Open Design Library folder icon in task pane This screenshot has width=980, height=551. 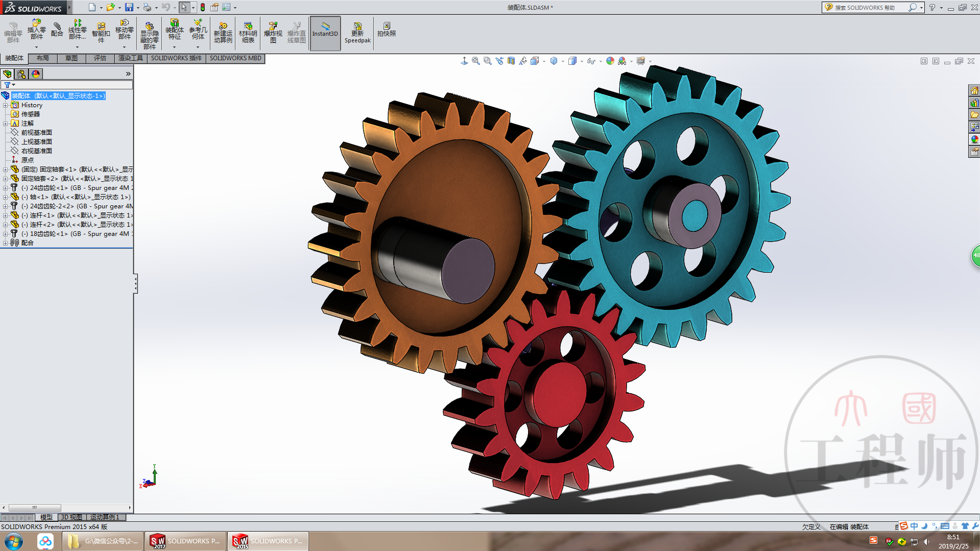point(974,114)
